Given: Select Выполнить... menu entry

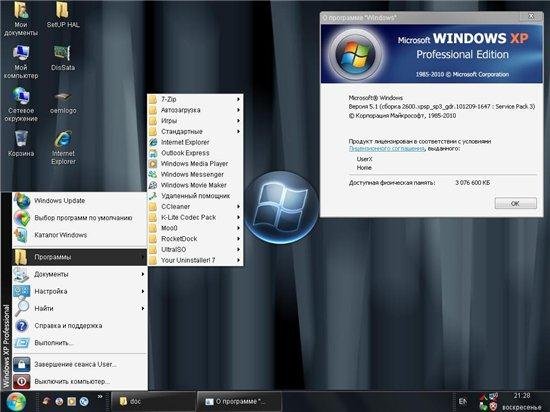Looking at the screenshot, I should [x=80, y=343].
